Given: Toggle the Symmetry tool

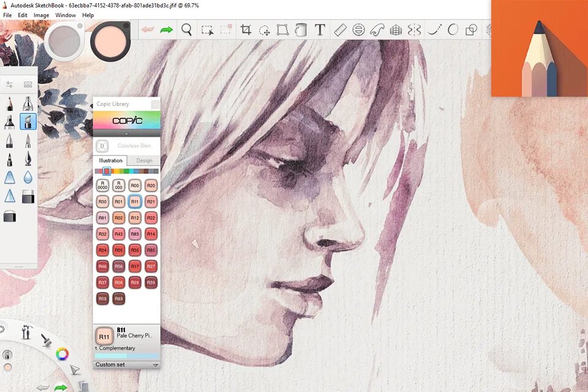Looking at the screenshot, I should (415, 29).
